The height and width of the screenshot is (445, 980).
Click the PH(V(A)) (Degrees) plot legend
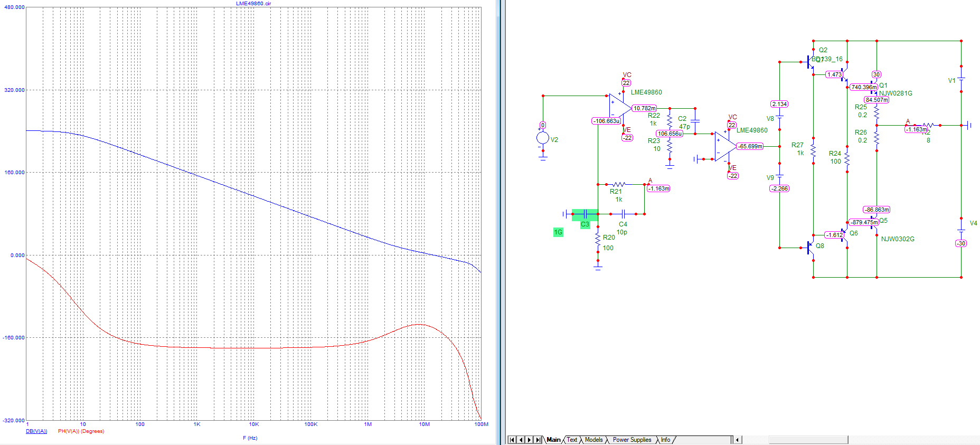pos(81,431)
